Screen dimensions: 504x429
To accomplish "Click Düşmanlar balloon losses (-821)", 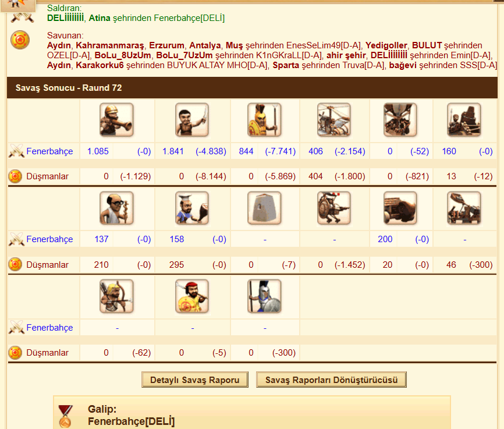I will click(x=417, y=176).
